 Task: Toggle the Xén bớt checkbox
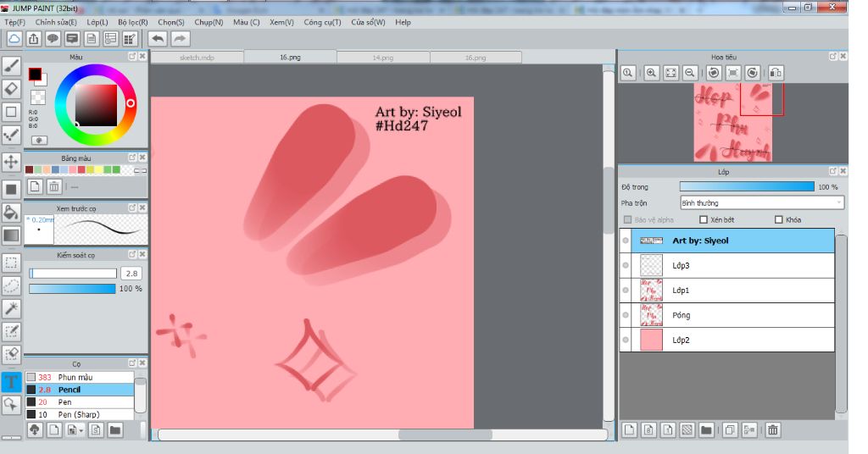pyautogui.click(x=704, y=219)
